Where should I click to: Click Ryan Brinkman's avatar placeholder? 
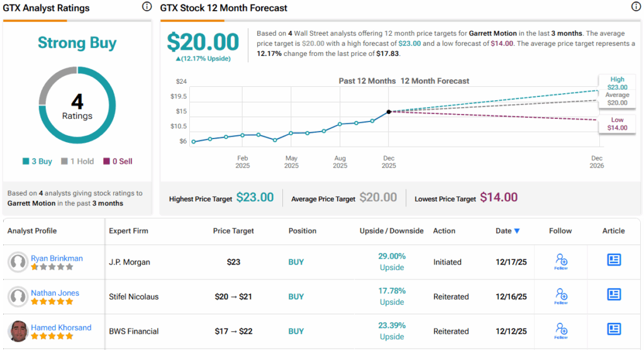point(18,262)
